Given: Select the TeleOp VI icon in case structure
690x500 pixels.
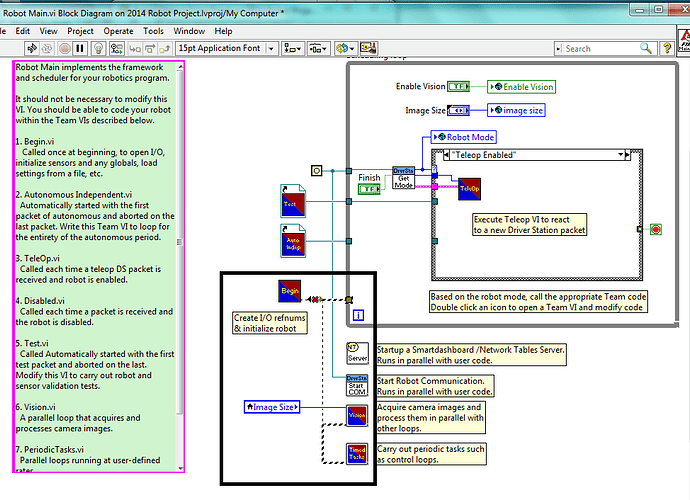Looking at the screenshot, I should pyautogui.click(x=469, y=189).
